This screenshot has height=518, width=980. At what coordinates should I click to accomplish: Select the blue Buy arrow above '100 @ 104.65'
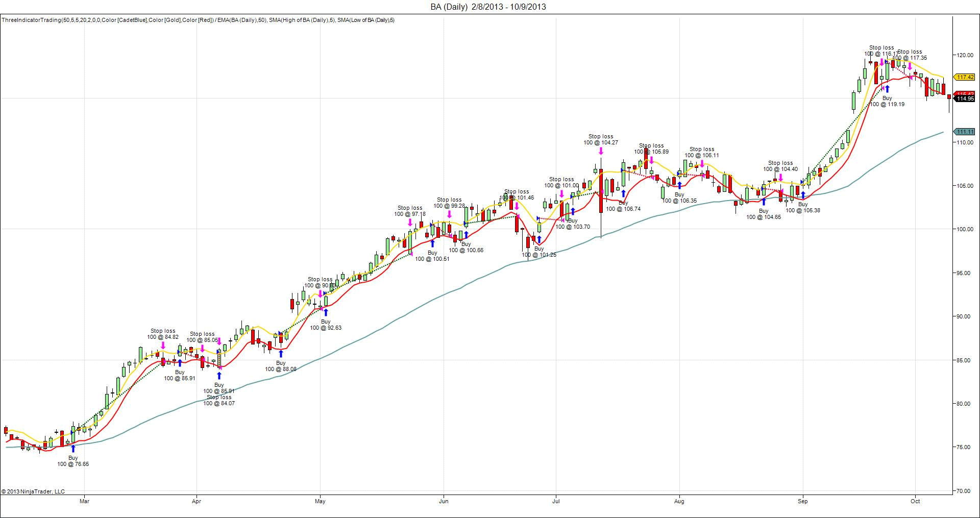click(x=764, y=202)
